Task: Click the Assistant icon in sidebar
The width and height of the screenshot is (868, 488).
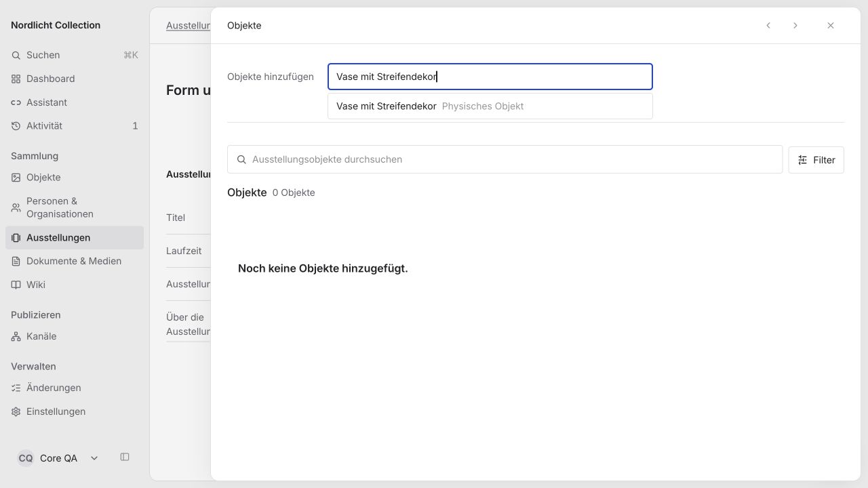Action: click(16, 103)
